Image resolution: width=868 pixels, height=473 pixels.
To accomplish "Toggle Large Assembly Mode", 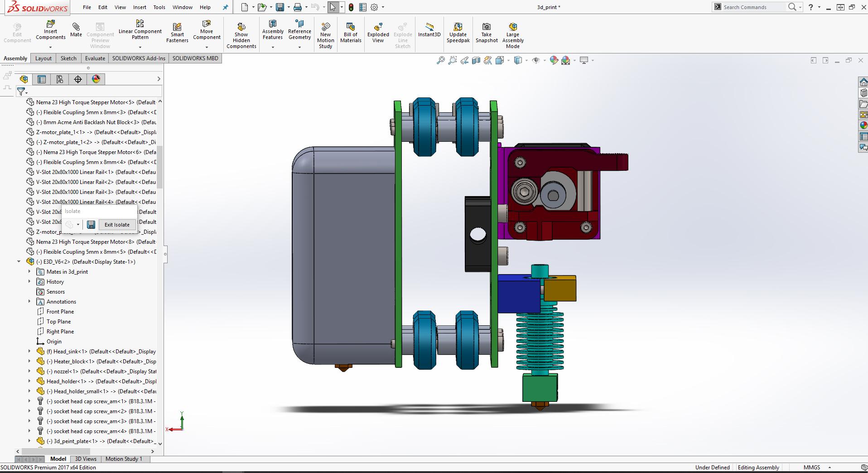I will tap(513, 35).
